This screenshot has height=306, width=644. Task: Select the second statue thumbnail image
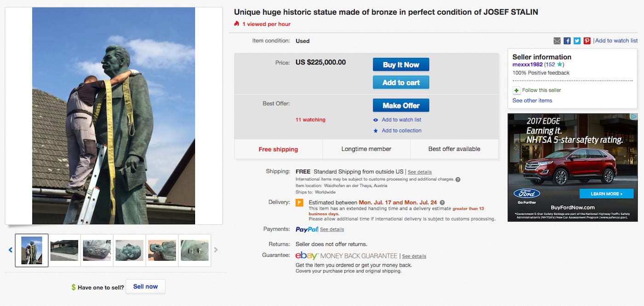[x=64, y=250]
